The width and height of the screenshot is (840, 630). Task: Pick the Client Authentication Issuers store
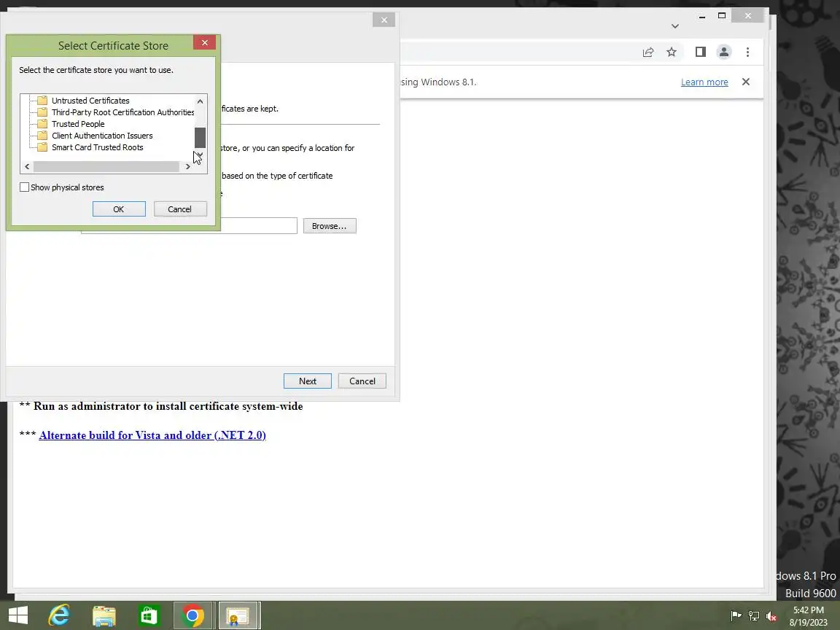coord(102,136)
